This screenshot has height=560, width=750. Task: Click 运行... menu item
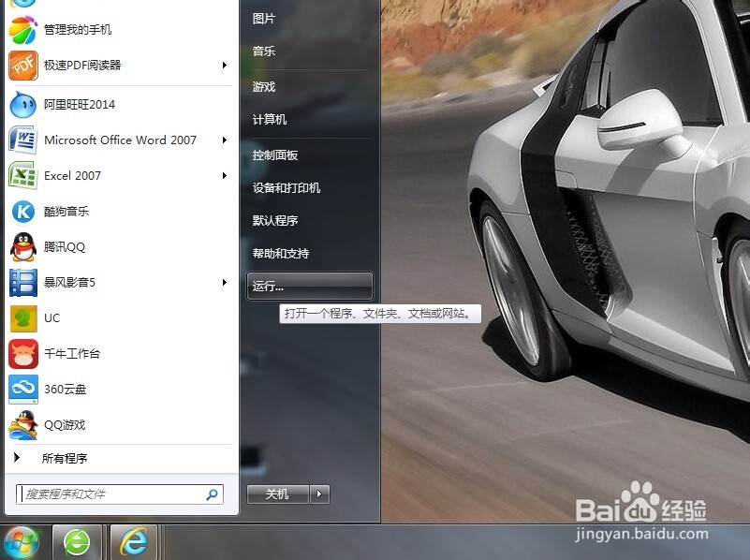click(310, 286)
